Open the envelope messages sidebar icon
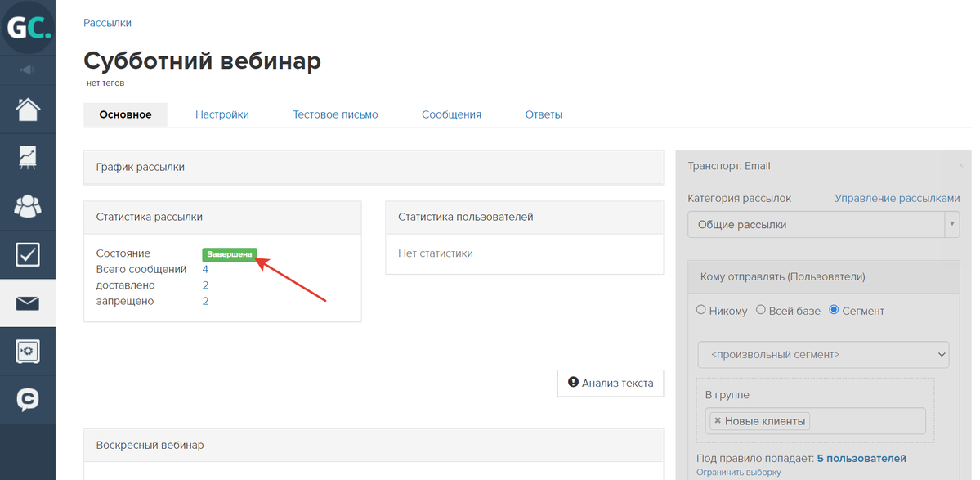This screenshot has width=980, height=480. tap(28, 303)
